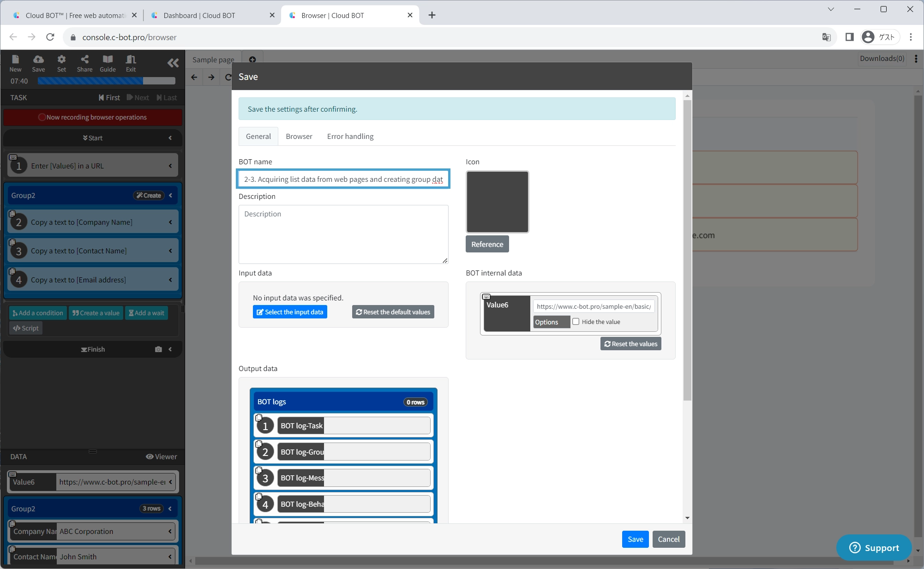Collapse the side panel with the double chevron
This screenshot has height=569, width=924.
click(173, 63)
